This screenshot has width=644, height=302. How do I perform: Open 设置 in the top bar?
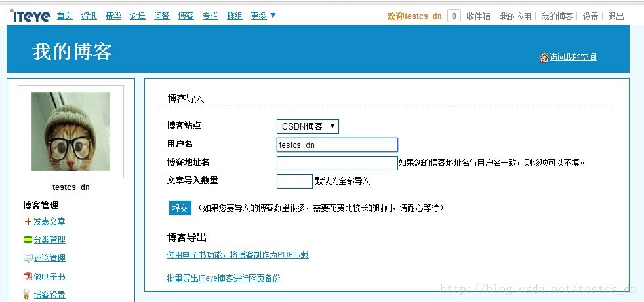[x=591, y=16]
